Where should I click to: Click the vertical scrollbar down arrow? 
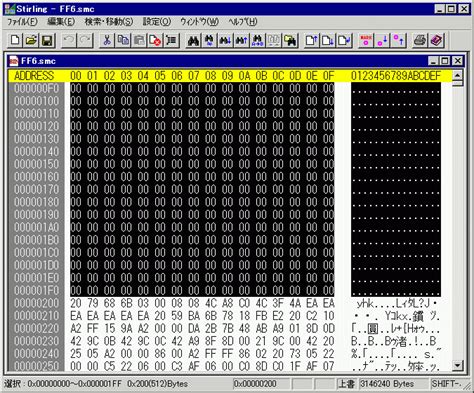point(457,366)
